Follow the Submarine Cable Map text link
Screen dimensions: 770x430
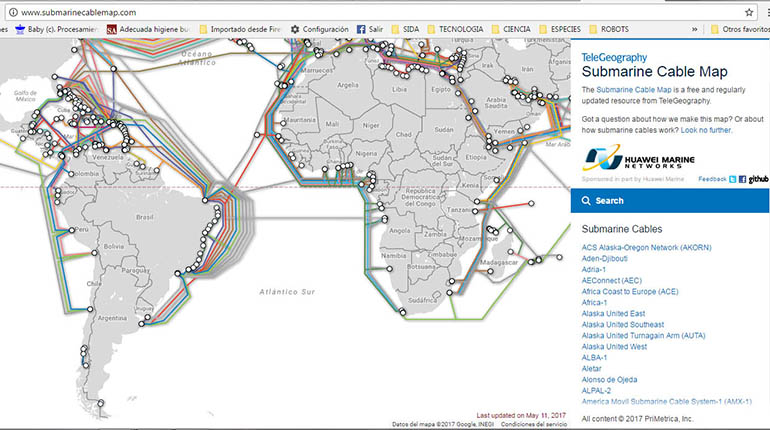(633, 90)
